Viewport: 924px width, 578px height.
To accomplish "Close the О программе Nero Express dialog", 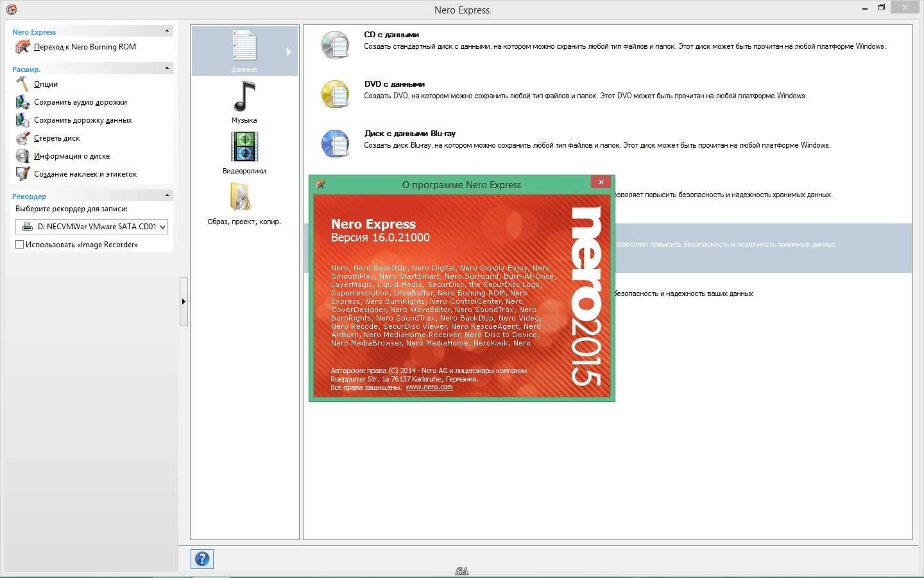I will click(601, 182).
